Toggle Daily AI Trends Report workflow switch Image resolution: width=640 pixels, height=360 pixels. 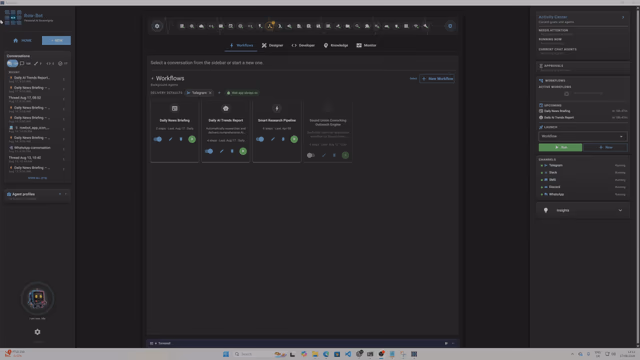coord(209,151)
